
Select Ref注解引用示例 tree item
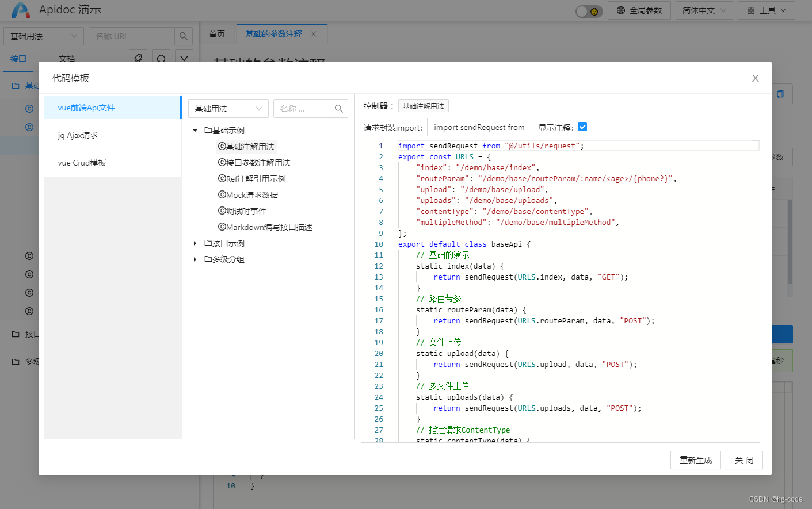click(252, 179)
